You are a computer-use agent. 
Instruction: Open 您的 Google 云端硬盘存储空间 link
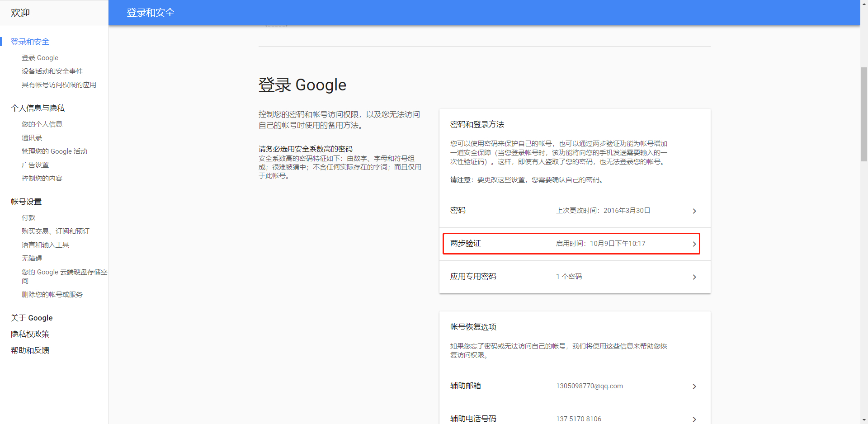click(65, 276)
